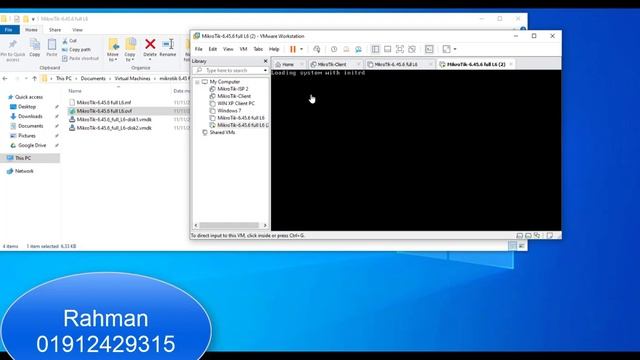640x360 pixels.
Task: Open the Move to dropdown in Explorer
Action: (113, 50)
